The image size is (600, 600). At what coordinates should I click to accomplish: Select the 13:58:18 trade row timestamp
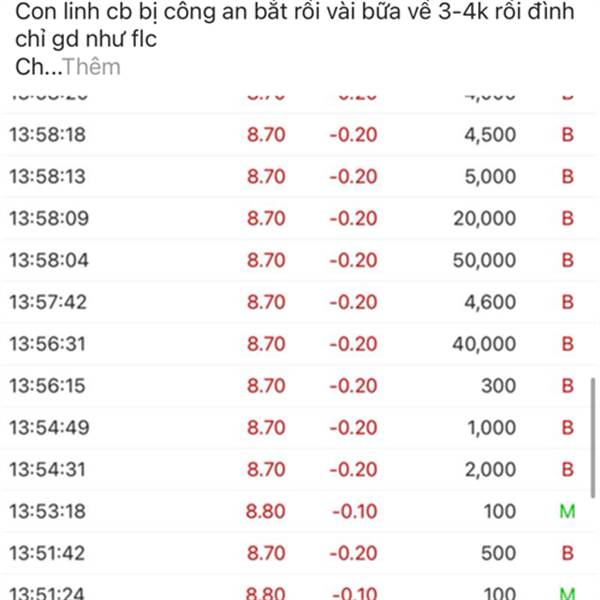[x=48, y=135]
